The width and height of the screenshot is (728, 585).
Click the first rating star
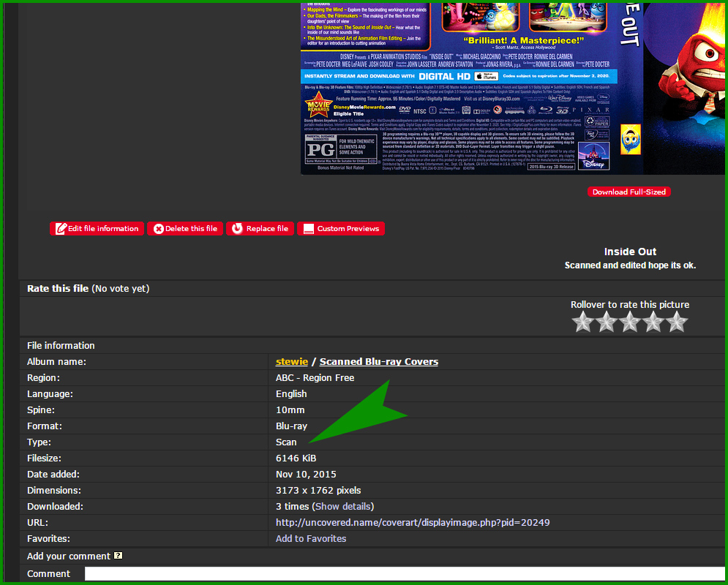582,322
